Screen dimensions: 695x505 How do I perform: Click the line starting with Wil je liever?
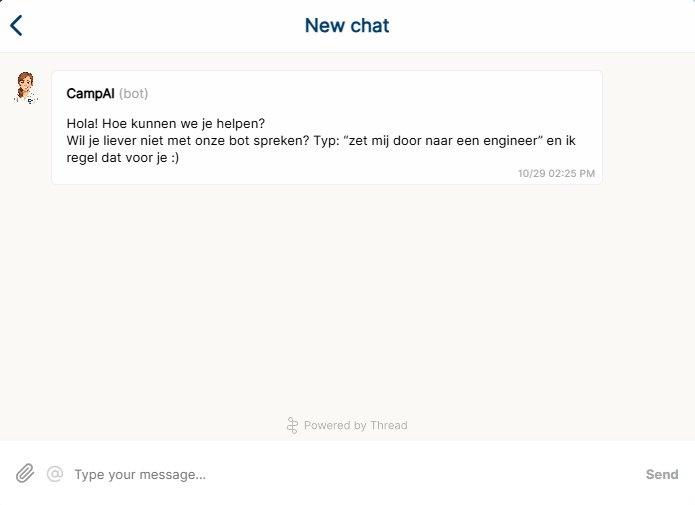coord(200,141)
